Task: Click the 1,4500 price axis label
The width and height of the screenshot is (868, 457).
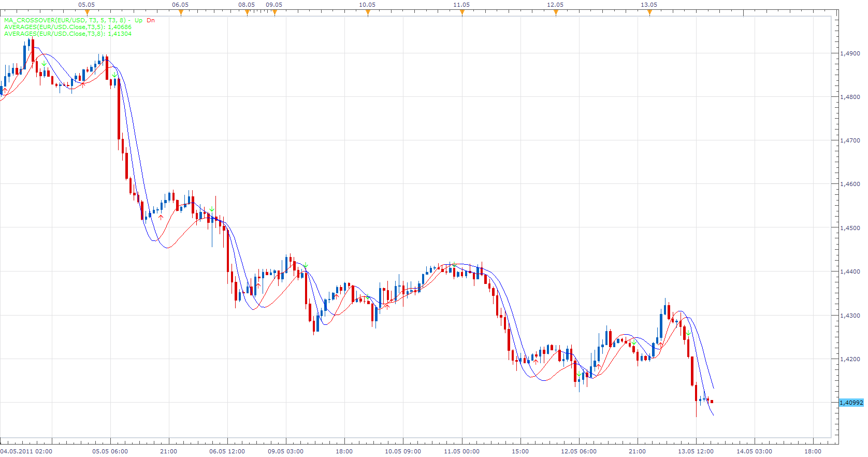Action: tap(850, 228)
